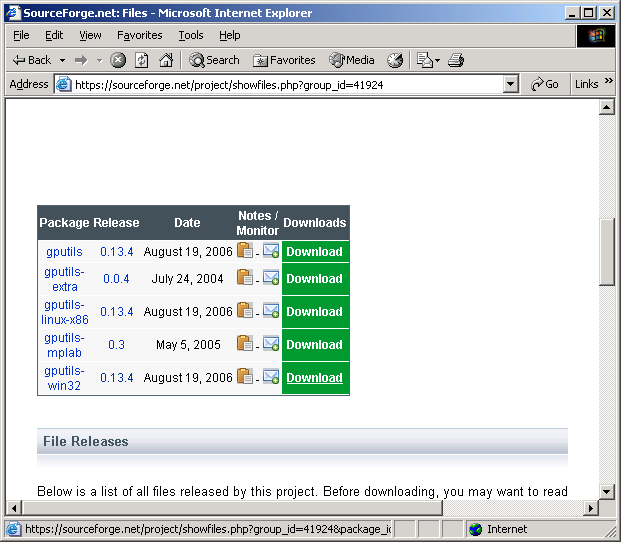Click monitor envelope icon for gputils-extra
Screen dimensions: 621x542
tap(271, 278)
